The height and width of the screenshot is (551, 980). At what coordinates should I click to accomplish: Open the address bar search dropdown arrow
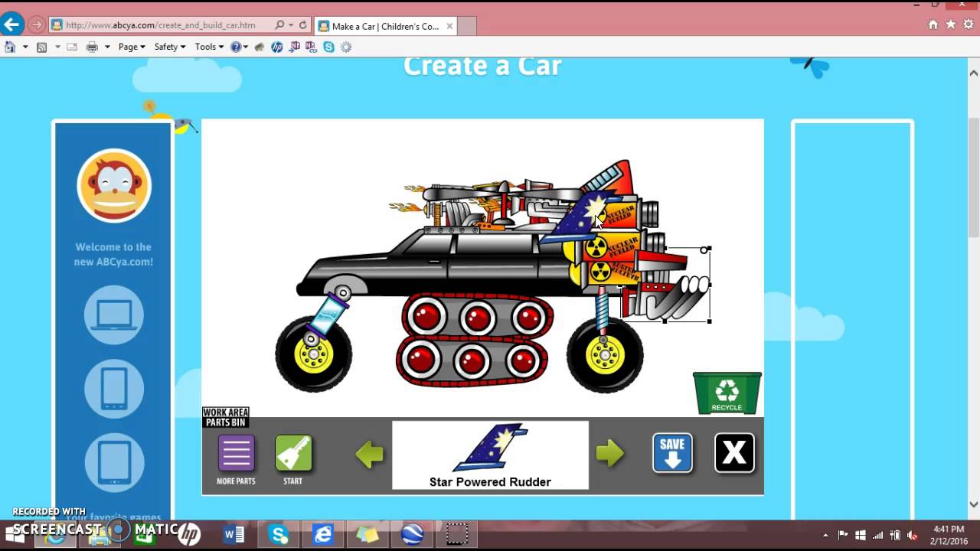coord(291,25)
